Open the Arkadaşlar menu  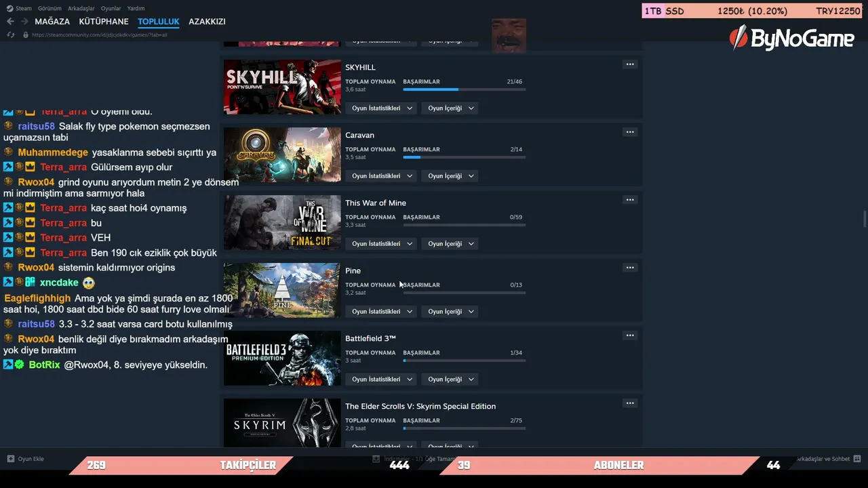pyautogui.click(x=81, y=8)
